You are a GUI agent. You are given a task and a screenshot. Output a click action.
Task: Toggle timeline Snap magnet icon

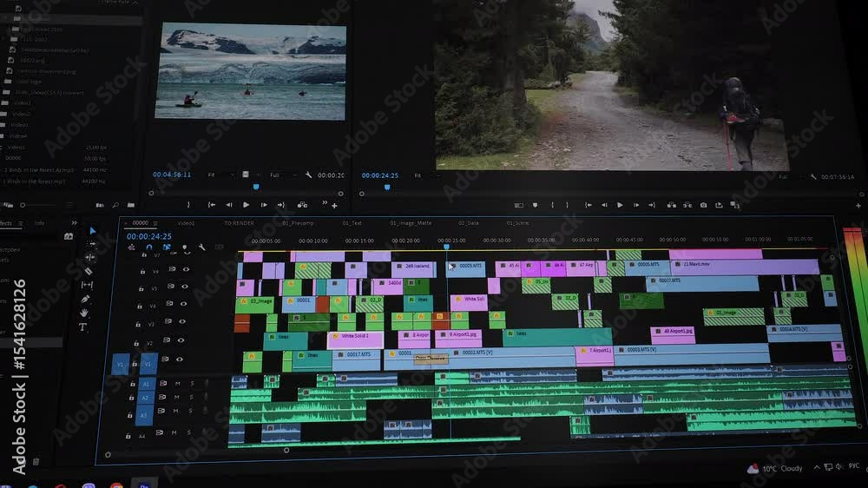point(149,247)
